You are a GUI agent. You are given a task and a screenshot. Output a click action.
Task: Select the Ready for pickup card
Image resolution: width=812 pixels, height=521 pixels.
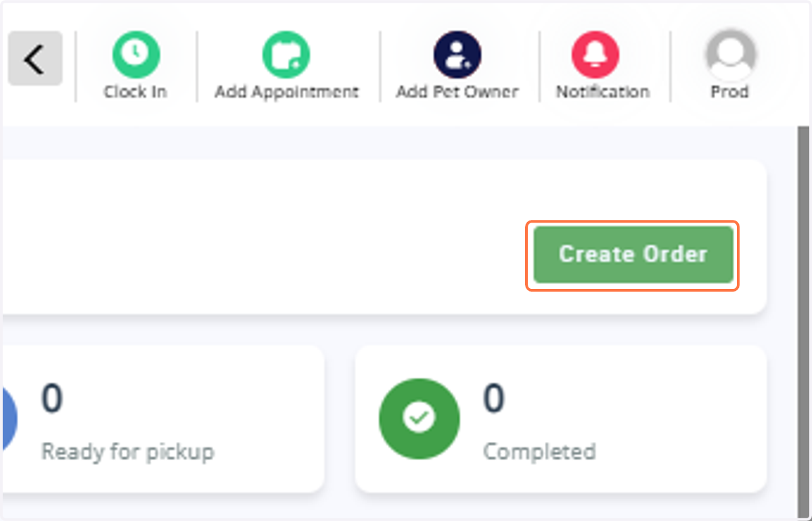[x=162, y=420]
